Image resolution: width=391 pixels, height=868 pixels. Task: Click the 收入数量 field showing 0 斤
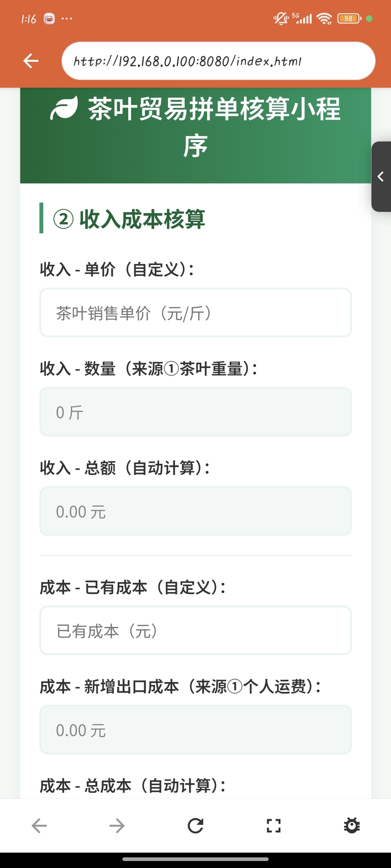[195, 412]
